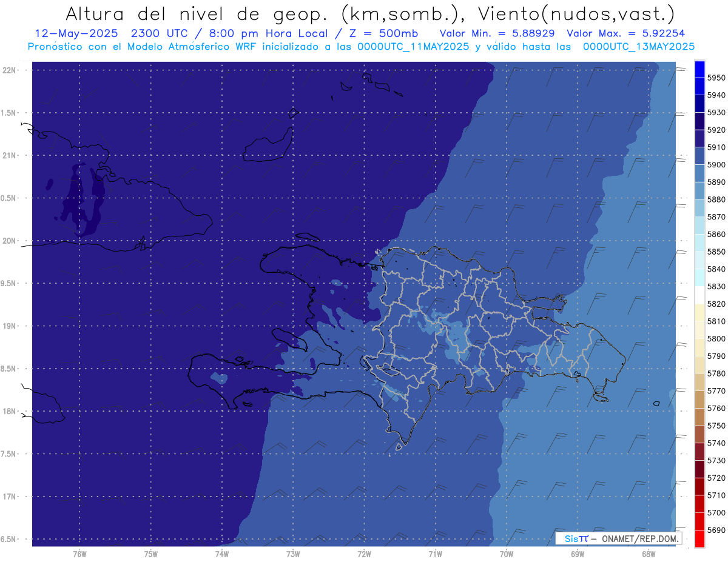Click 'Valor Max. = 5.92254' text
This screenshot has width=728, height=562.
click(625, 33)
